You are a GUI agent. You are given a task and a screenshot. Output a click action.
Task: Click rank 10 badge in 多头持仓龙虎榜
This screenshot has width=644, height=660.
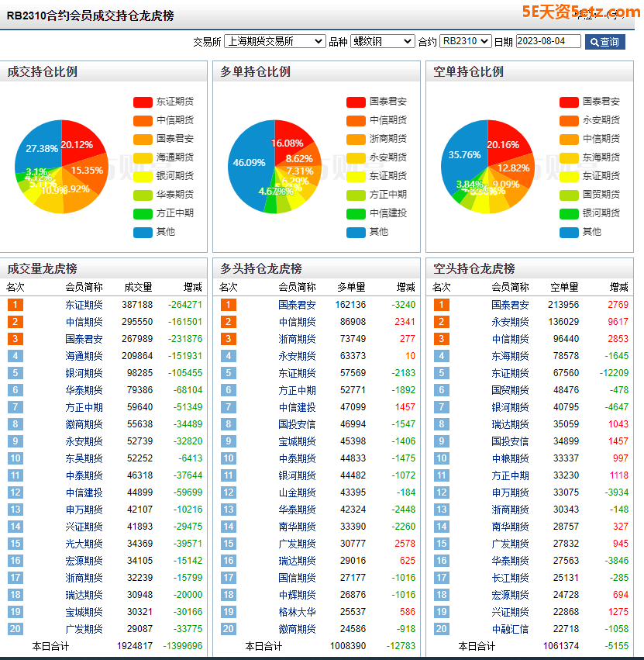(229, 458)
